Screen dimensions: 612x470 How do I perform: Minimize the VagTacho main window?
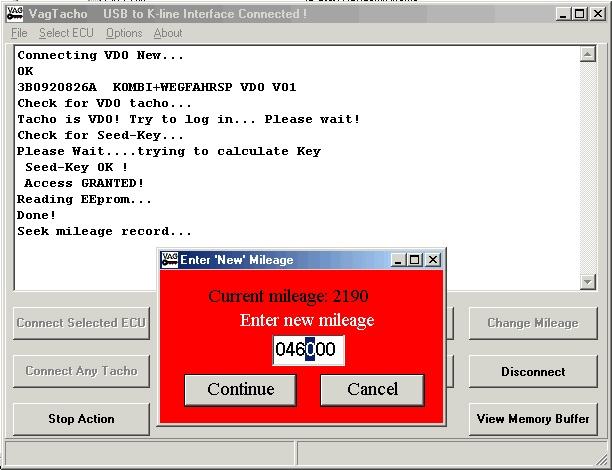coord(563,14)
